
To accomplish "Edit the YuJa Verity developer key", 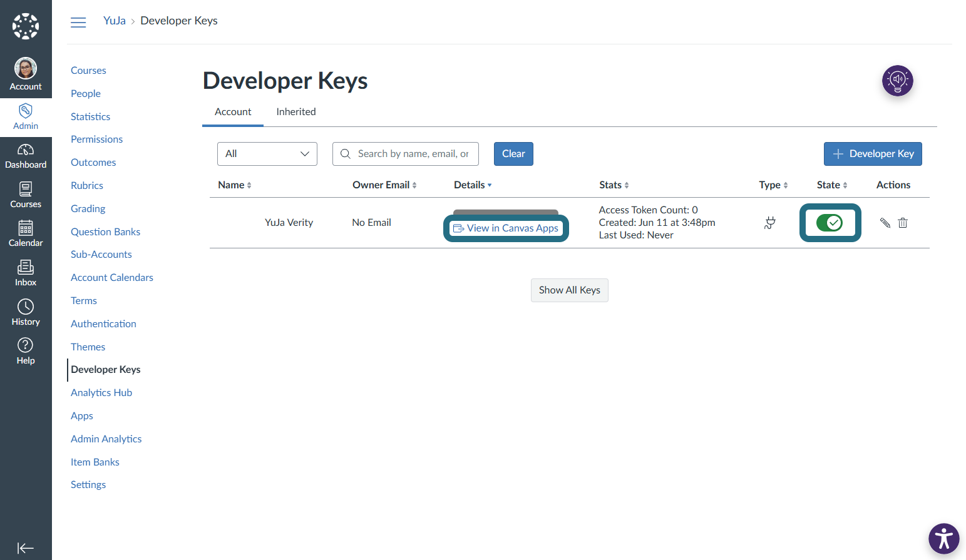I will tap(885, 223).
